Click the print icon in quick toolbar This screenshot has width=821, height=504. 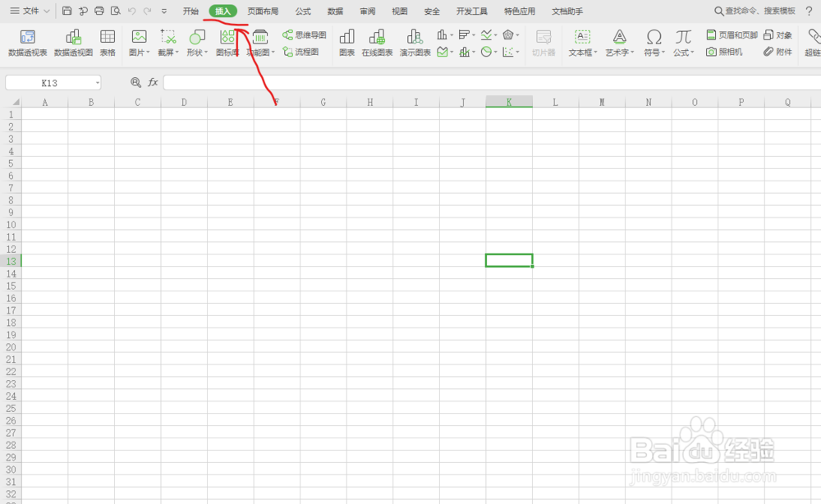[99, 11]
